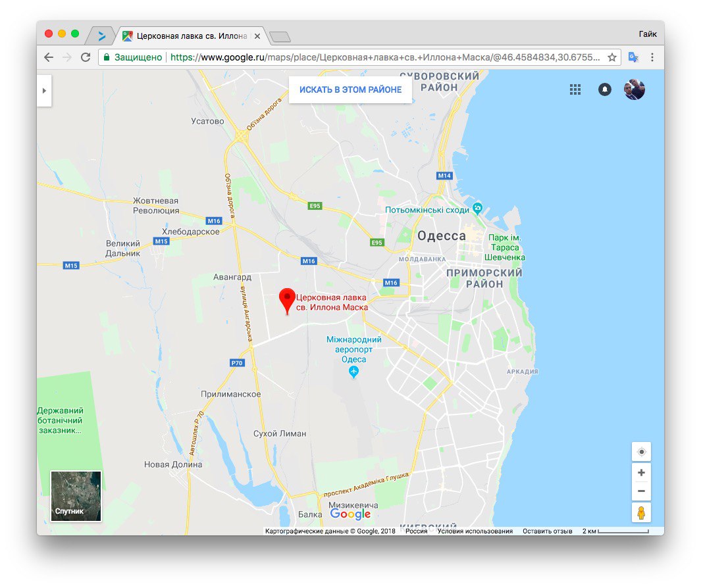Switch to the first tab with blue arrow icon
This screenshot has height=588, width=701.
(x=102, y=36)
